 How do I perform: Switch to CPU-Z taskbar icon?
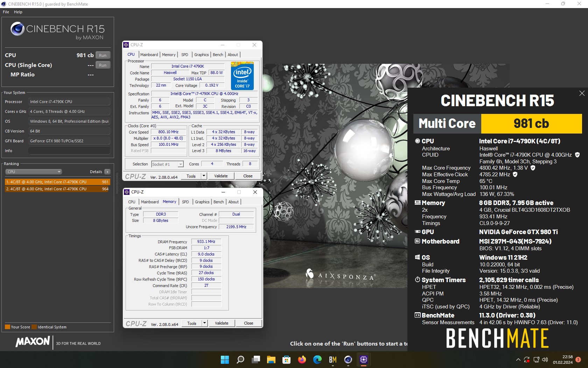tap(363, 360)
